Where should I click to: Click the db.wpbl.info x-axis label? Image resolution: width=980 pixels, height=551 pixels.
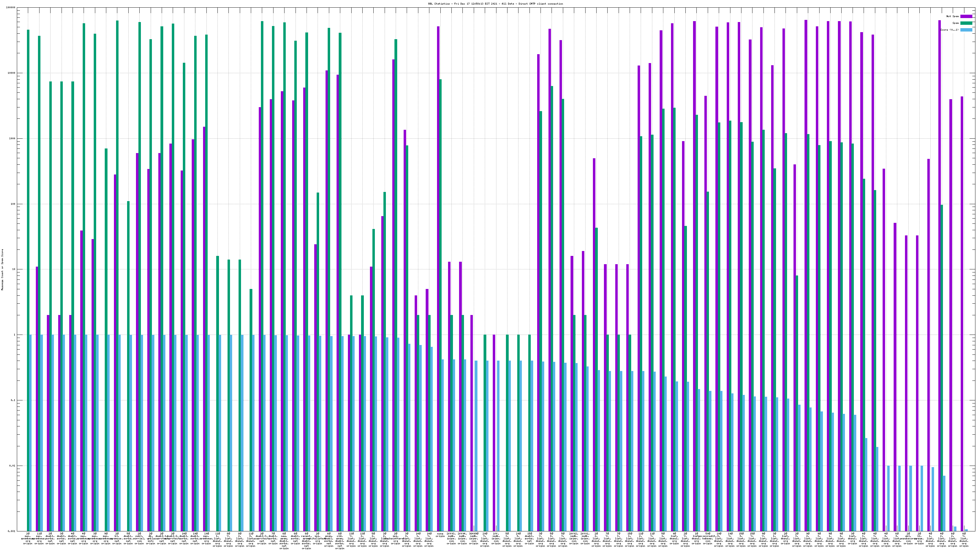click(x=150, y=538)
